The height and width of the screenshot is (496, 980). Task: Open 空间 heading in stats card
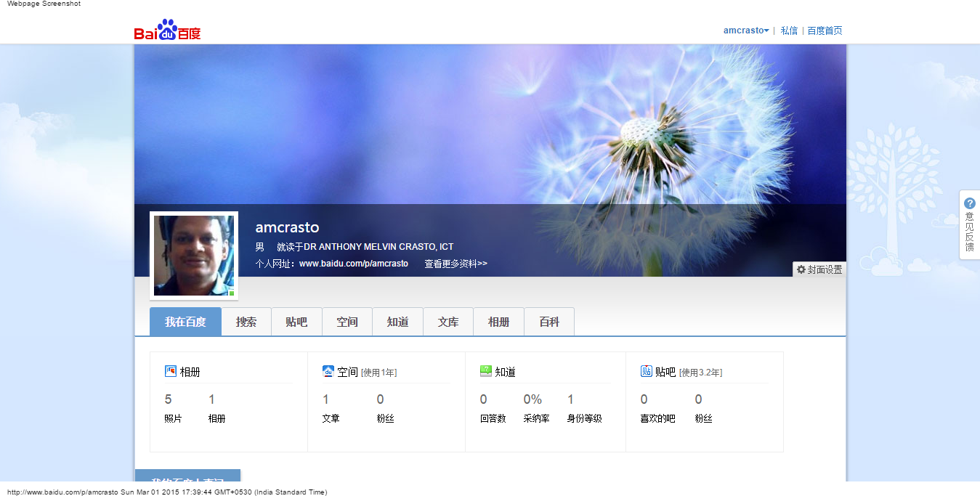coord(348,372)
